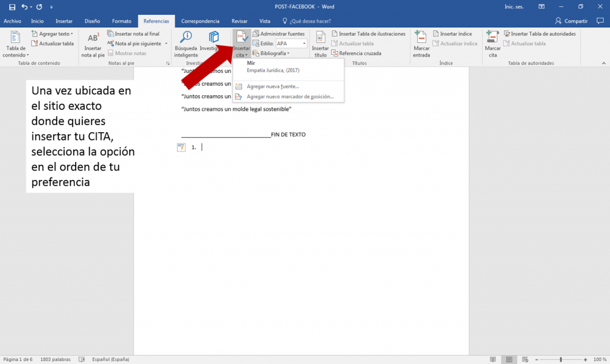Choose Agregar nuevo marcador de posición
Image resolution: width=610 pixels, height=364 pixels.
[x=288, y=97]
